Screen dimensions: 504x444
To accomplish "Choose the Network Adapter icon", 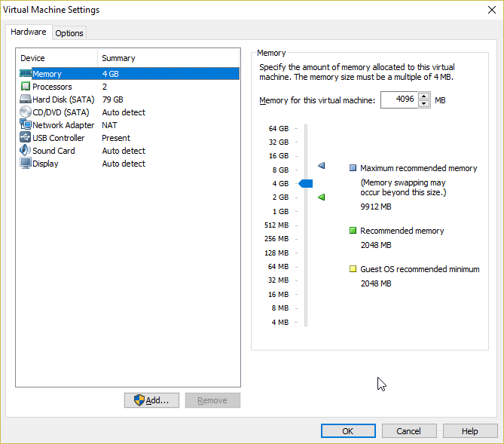I will pos(26,124).
